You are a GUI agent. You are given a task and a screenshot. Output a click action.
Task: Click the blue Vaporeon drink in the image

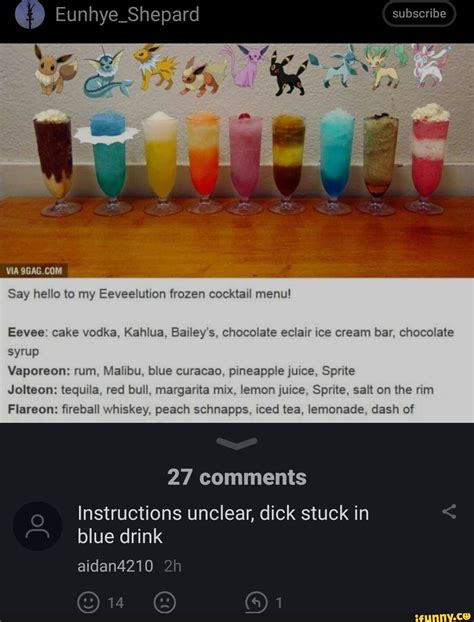pos(107,163)
